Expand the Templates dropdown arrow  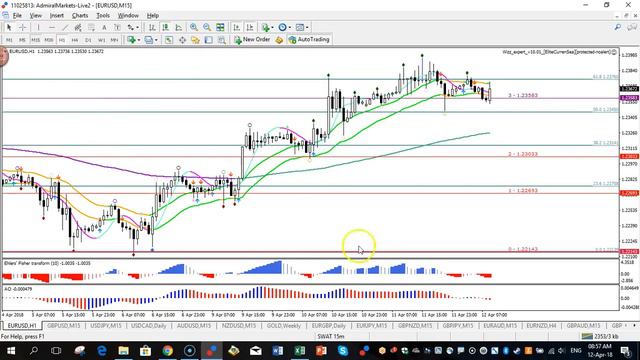coord(307,28)
